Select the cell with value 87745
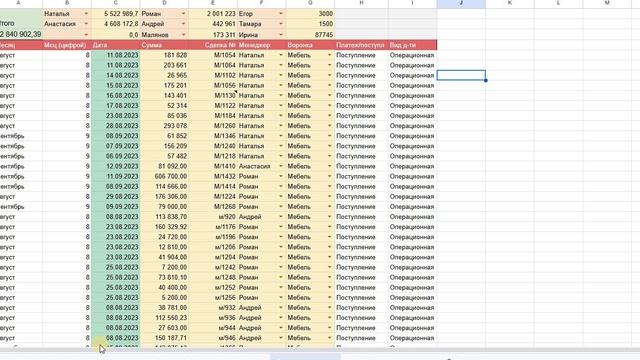Screen dimensions: 640x360 [x=310, y=35]
